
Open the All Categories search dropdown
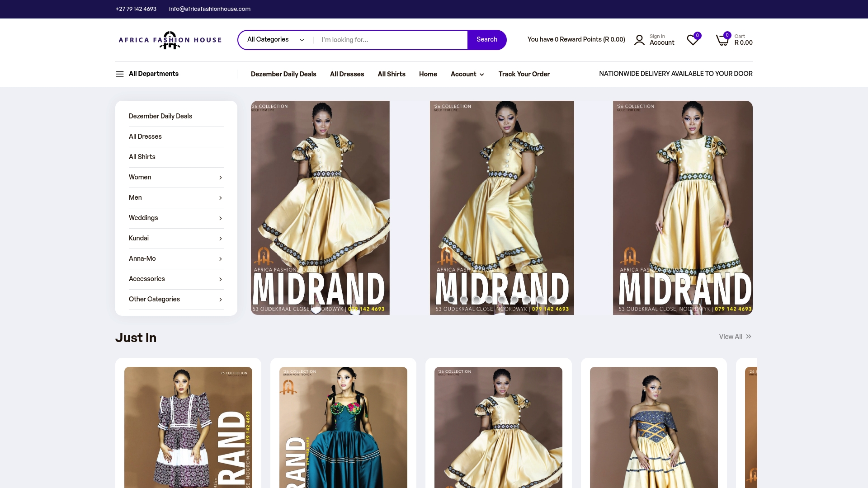(x=275, y=40)
